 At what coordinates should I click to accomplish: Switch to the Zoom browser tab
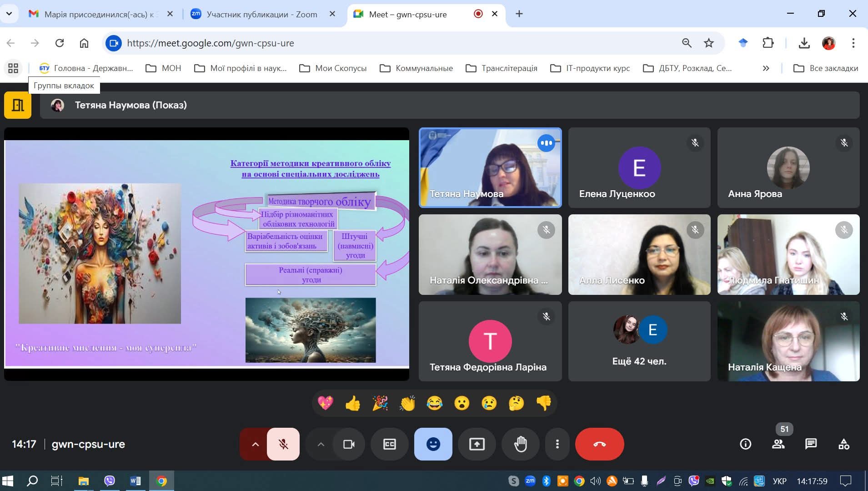tap(262, 14)
